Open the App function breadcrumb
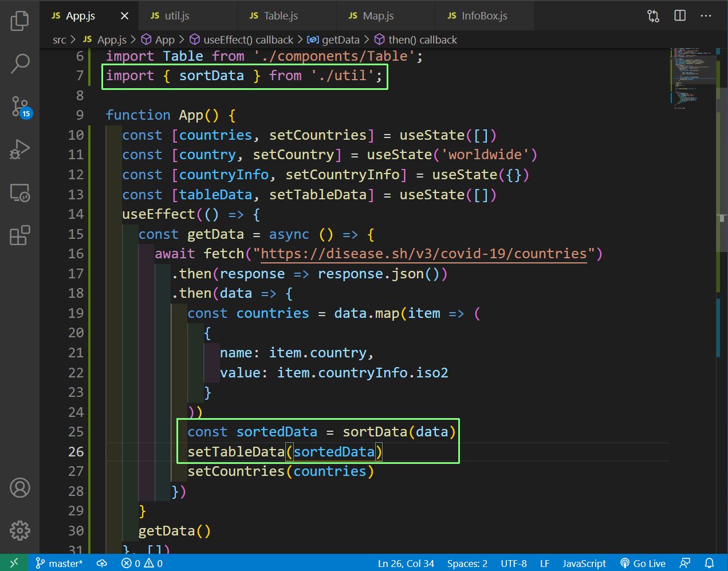The height and width of the screenshot is (571, 728). click(x=158, y=40)
